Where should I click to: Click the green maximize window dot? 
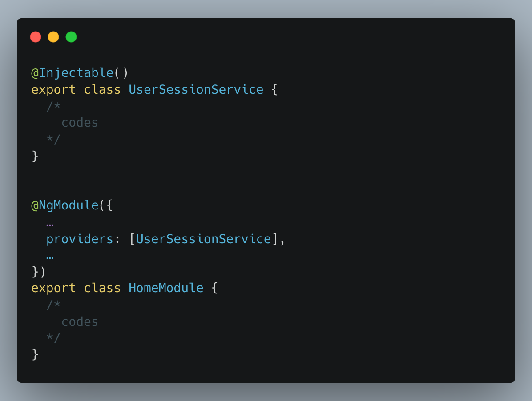click(71, 37)
